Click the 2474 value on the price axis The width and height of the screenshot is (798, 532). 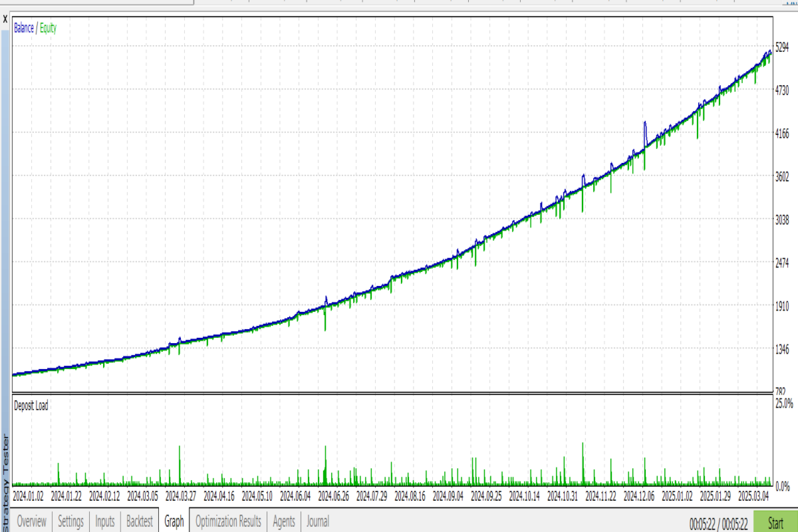[783, 263]
